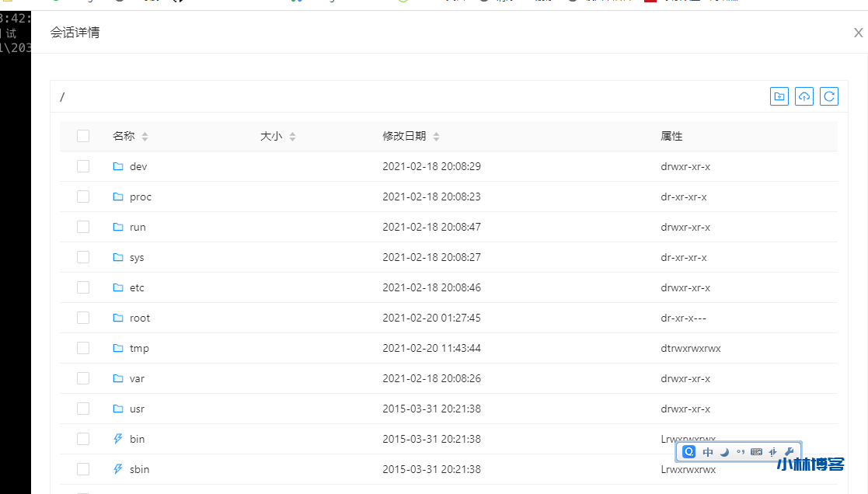Toggle the 中 Chinese input mode

[x=708, y=452]
